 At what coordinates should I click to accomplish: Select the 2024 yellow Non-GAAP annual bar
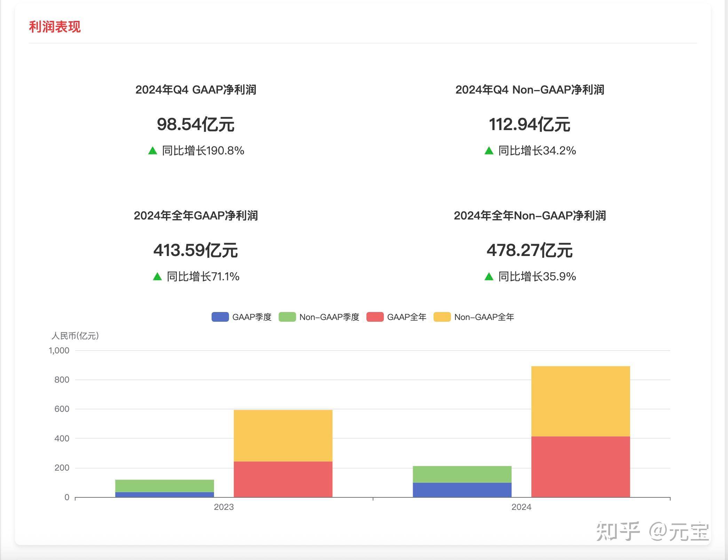point(580,401)
